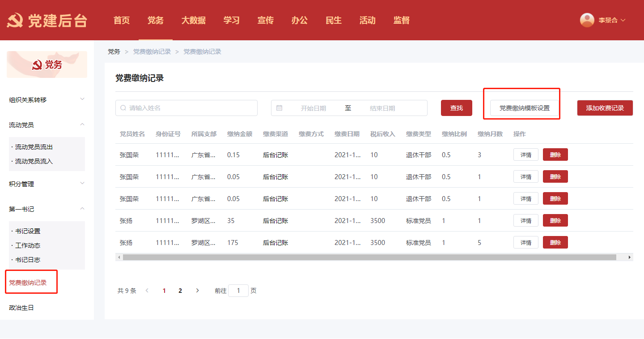Click the 开始日期 start date field
644x339 pixels.
(x=313, y=108)
